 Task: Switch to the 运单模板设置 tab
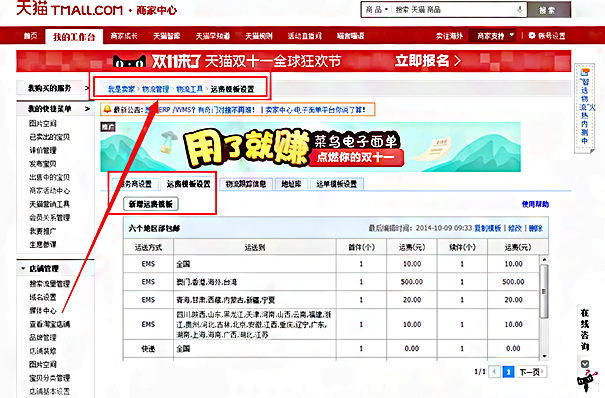[x=336, y=184]
